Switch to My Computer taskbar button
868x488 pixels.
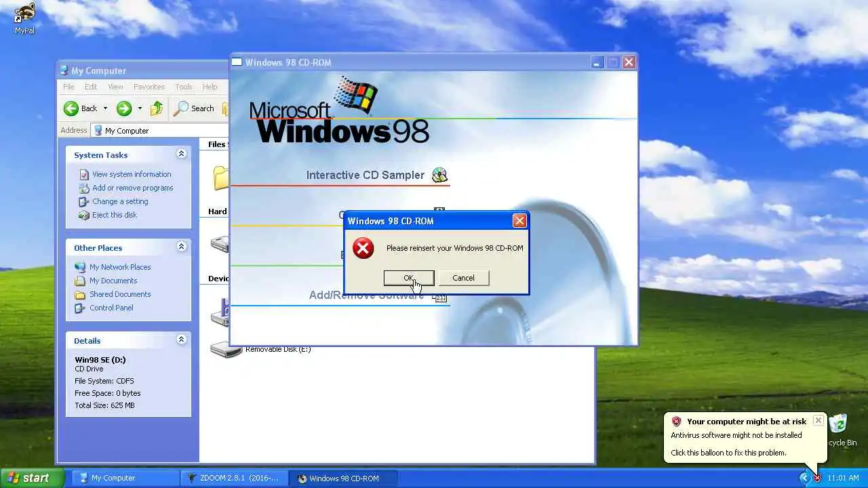click(x=125, y=478)
